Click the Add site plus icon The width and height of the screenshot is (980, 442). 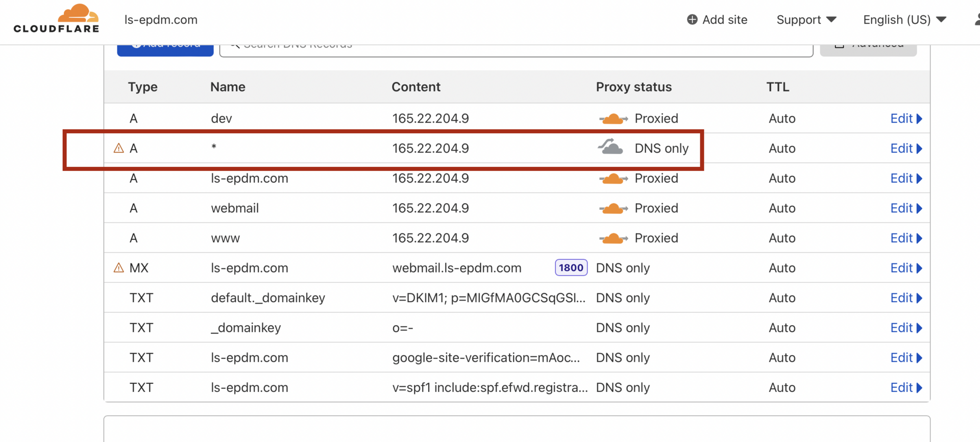point(692,19)
